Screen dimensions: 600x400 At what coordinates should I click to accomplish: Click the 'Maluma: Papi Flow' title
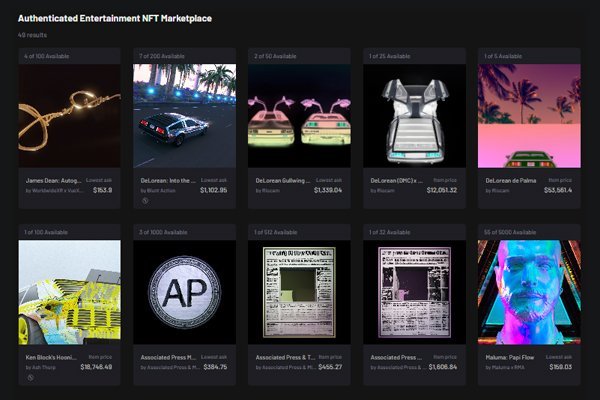(x=510, y=357)
